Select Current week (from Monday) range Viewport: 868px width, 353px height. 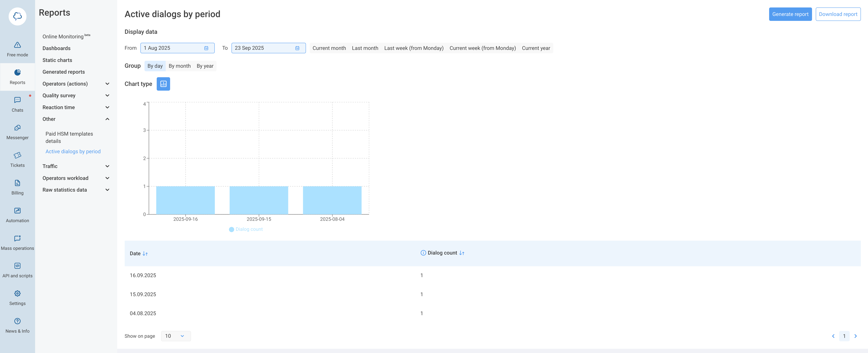point(483,48)
